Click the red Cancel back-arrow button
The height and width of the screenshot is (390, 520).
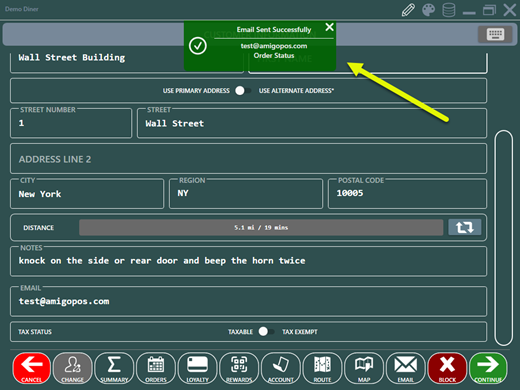pos(32,368)
